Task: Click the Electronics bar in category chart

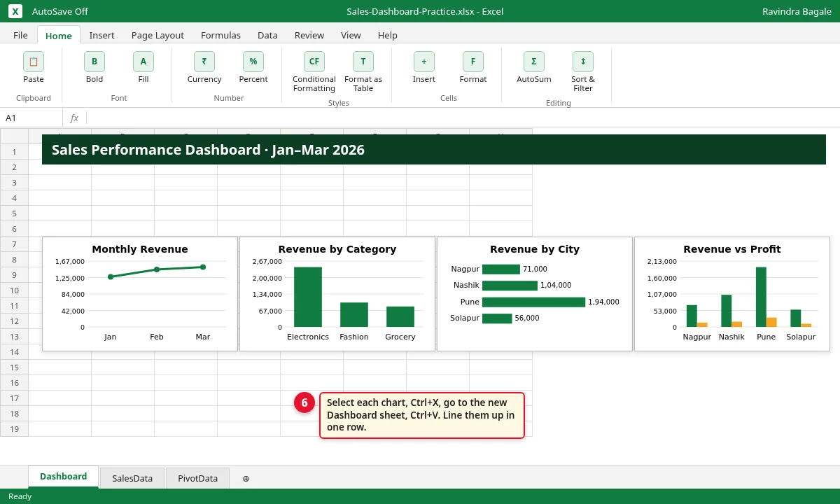Action: (308, 297)
